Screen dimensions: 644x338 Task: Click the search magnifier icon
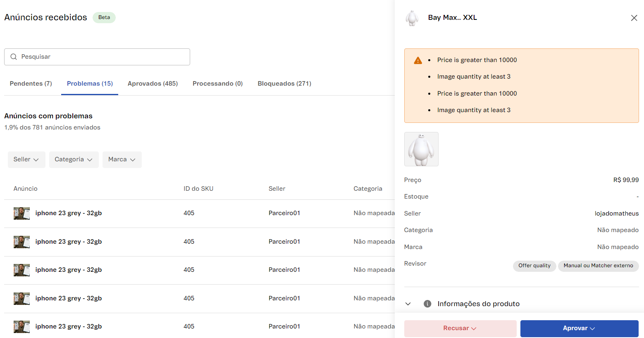pos(13,57)
